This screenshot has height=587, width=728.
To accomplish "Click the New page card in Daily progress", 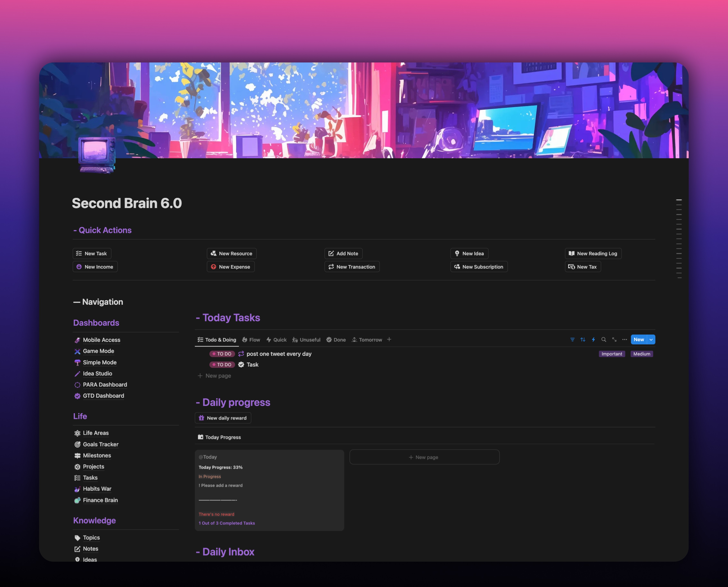I will click(424, 457).
